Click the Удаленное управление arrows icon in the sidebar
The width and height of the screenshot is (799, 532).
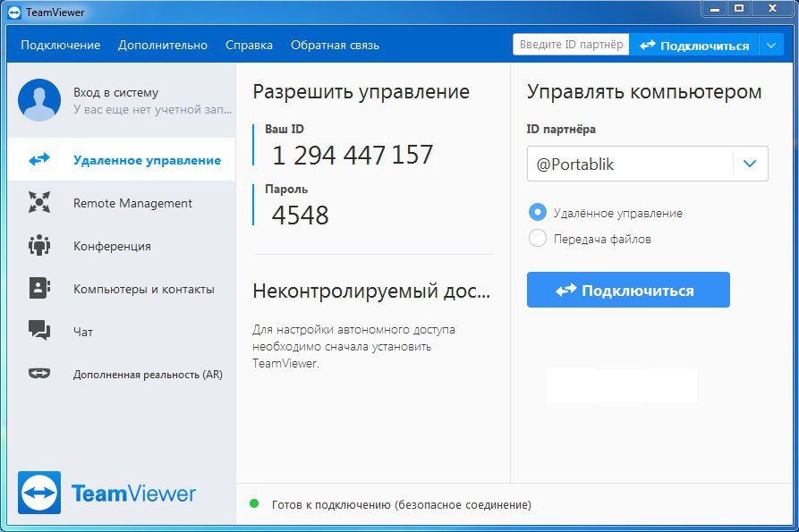[39, 159]
